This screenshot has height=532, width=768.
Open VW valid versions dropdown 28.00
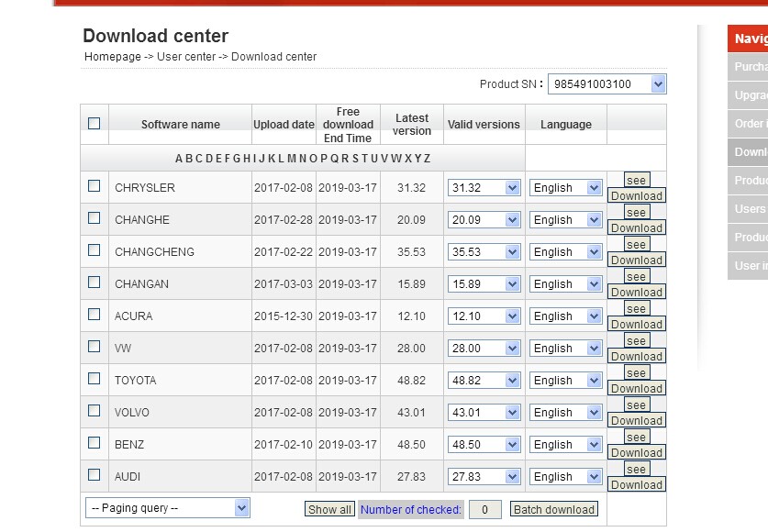[484, 349]
